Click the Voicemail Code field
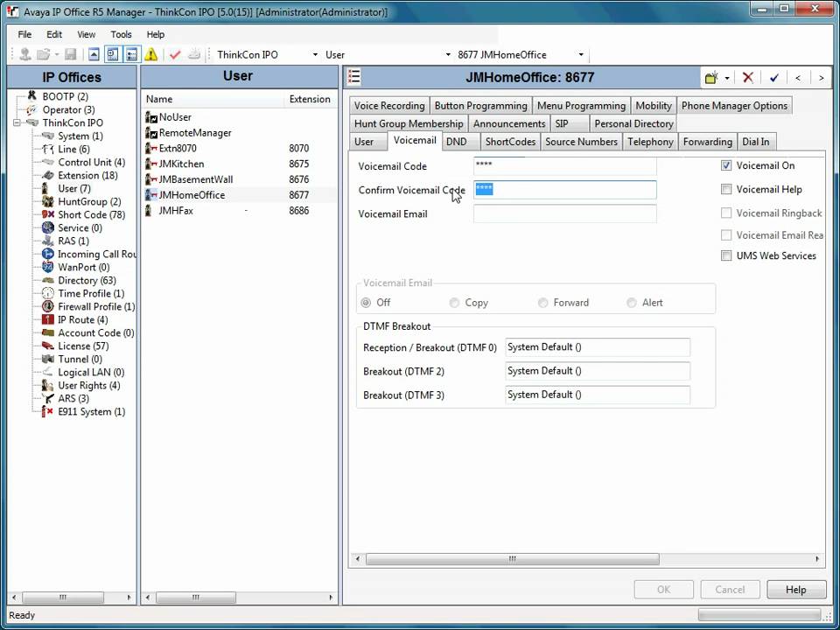Image resolution: width=840 pixels, height=630 pixels. 564,165
